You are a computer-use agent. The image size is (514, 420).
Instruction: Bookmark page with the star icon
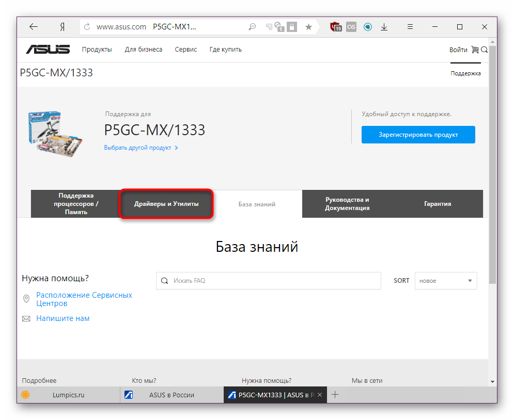(308, 27)
